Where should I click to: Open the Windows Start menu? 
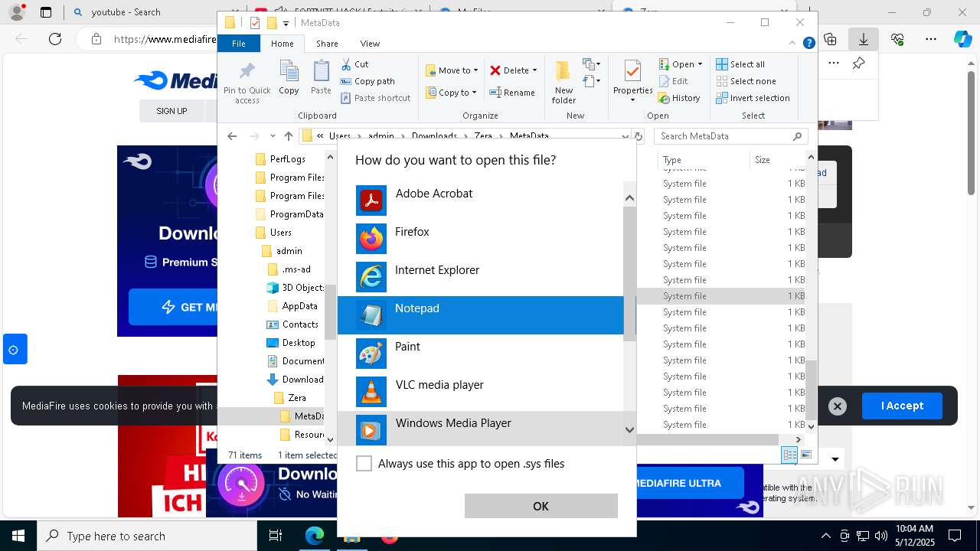18,536
